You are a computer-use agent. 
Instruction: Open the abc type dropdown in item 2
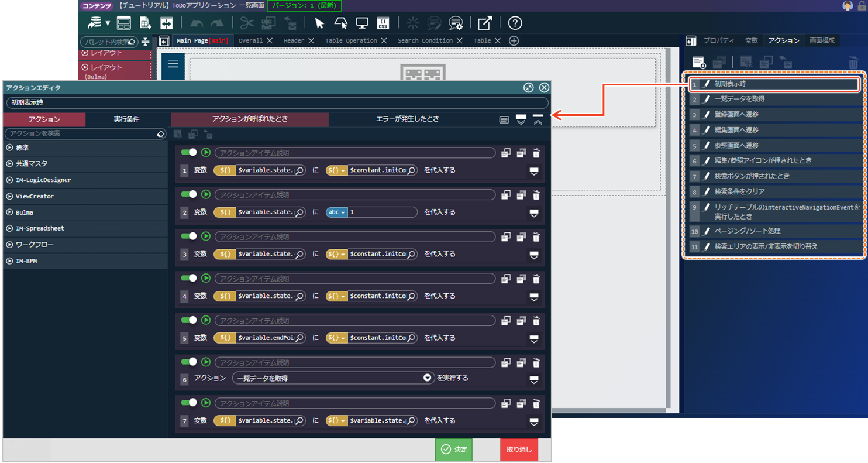(x=336, y=212)
